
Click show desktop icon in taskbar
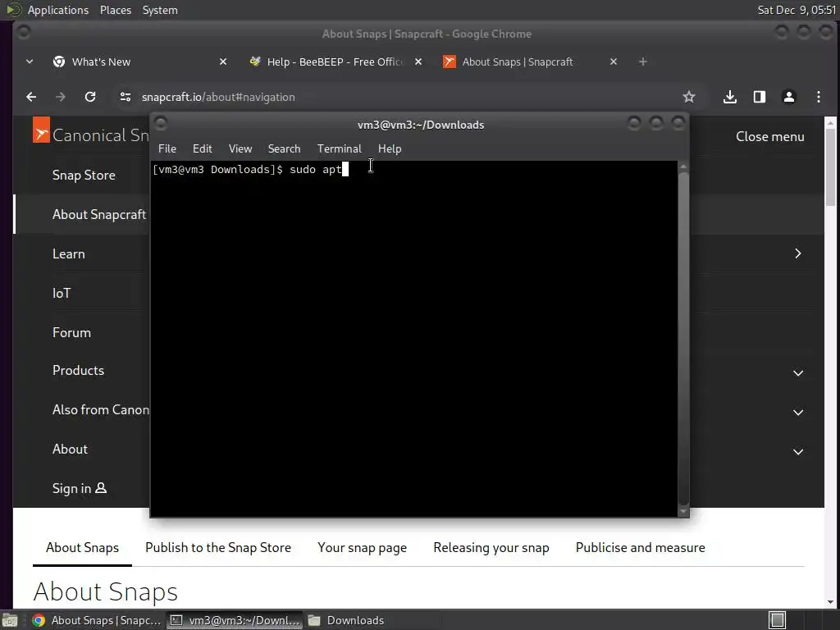coord(10,620)
